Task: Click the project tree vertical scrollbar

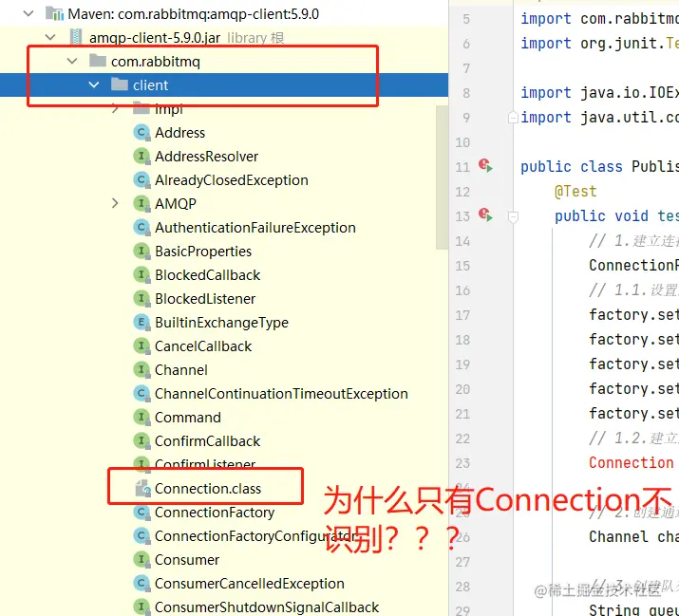Action: pos(442,177)
